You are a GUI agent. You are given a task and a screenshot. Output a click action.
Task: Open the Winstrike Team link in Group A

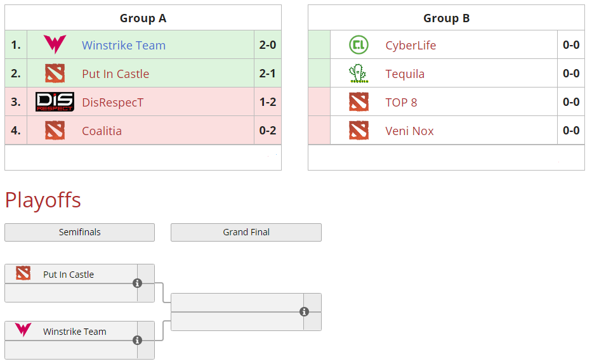coord(124,46)
